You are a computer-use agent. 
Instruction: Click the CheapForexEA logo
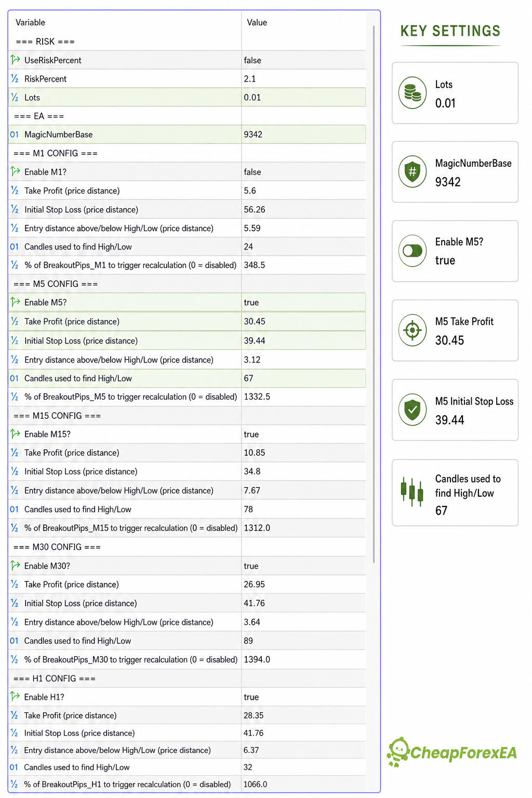point(452,752)
